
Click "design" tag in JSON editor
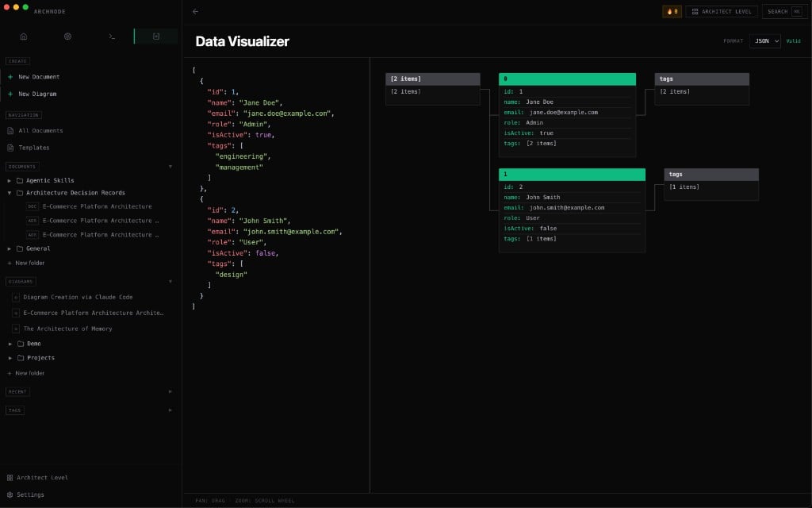click(231, 275)
